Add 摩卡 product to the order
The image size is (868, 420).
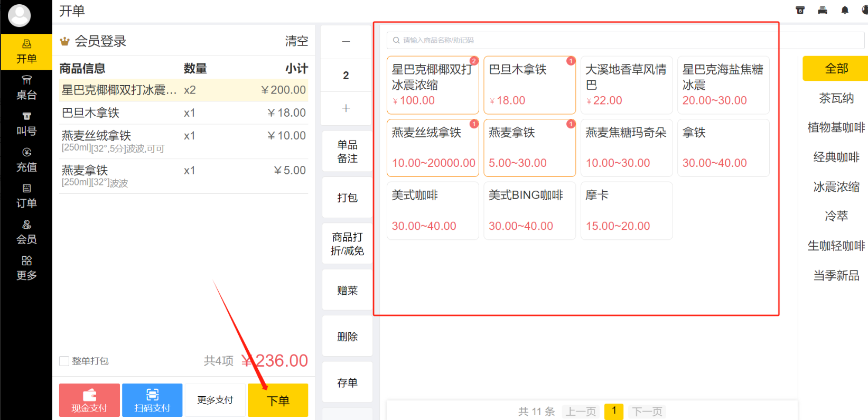pyautogui.click(x=627, y=211)
